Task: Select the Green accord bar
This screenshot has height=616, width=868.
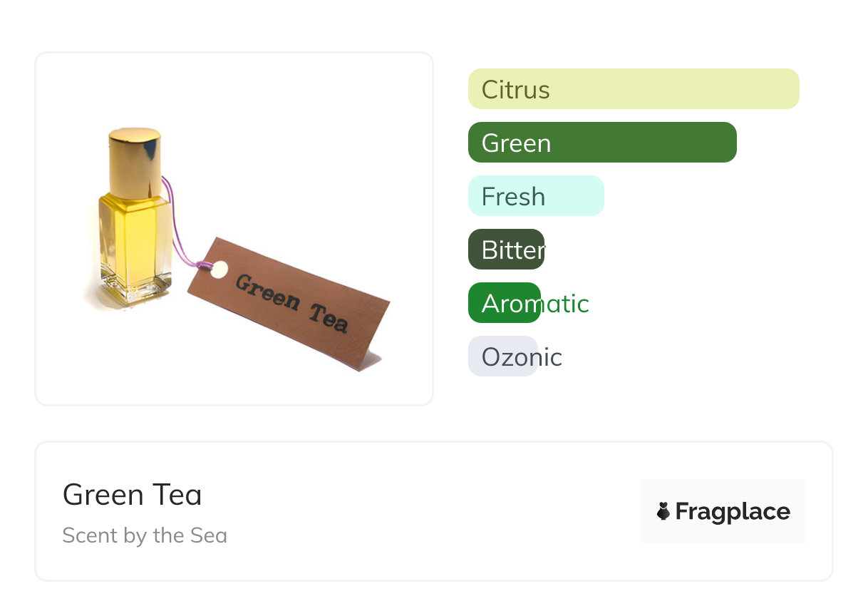Action: pyautogui.click(x=601, y=143)
